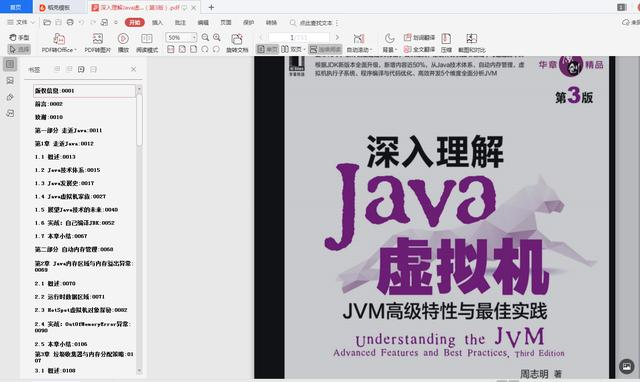Select the 开始 ribbon tab
The image size is (640, 382).
[135, 22]
